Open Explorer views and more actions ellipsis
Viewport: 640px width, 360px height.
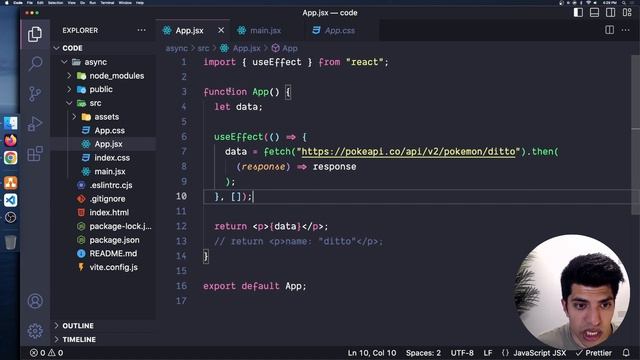(x=141, y=30)
